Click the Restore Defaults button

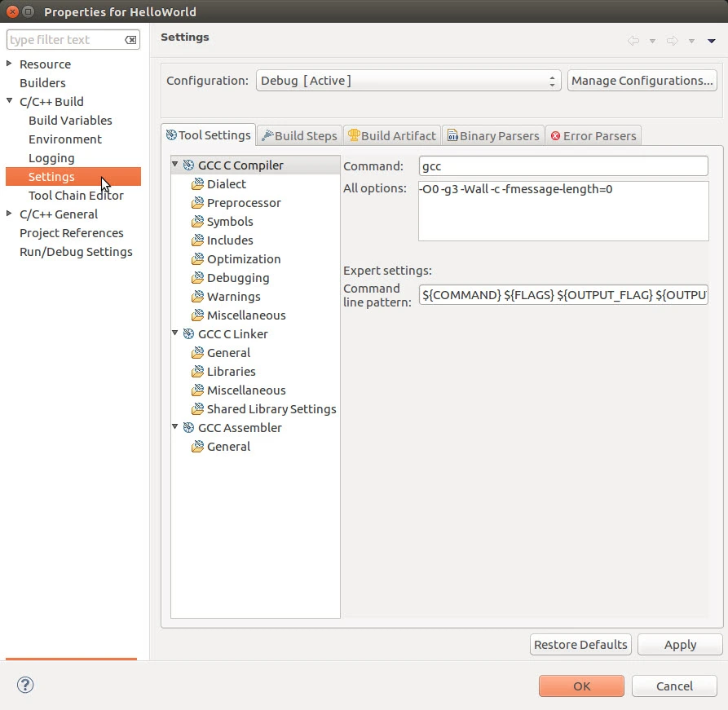click(580, 645)
